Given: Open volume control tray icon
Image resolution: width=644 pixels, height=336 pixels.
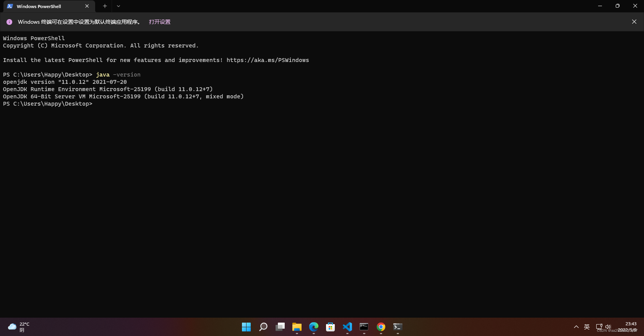Looking at the screenshot, I should click(x=608, y=327).
